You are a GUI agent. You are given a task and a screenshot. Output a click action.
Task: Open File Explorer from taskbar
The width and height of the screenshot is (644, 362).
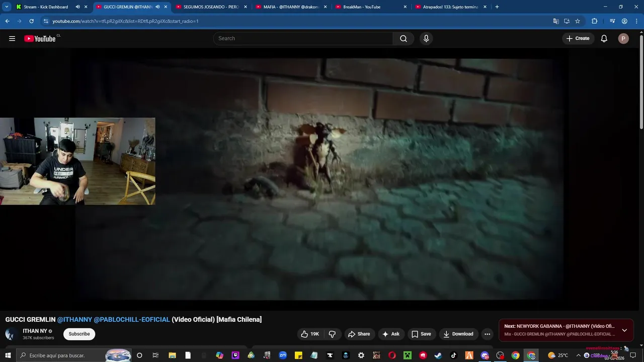[x=172, y=355]
